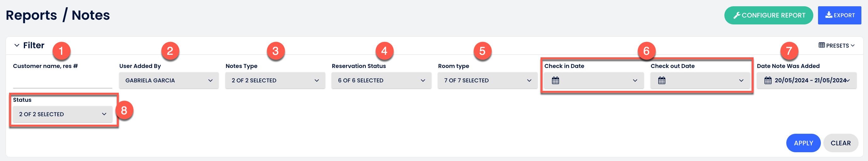Click the Check out Date calendar icon
Screen dimensions: 868x161
click(x=662, y=80)
